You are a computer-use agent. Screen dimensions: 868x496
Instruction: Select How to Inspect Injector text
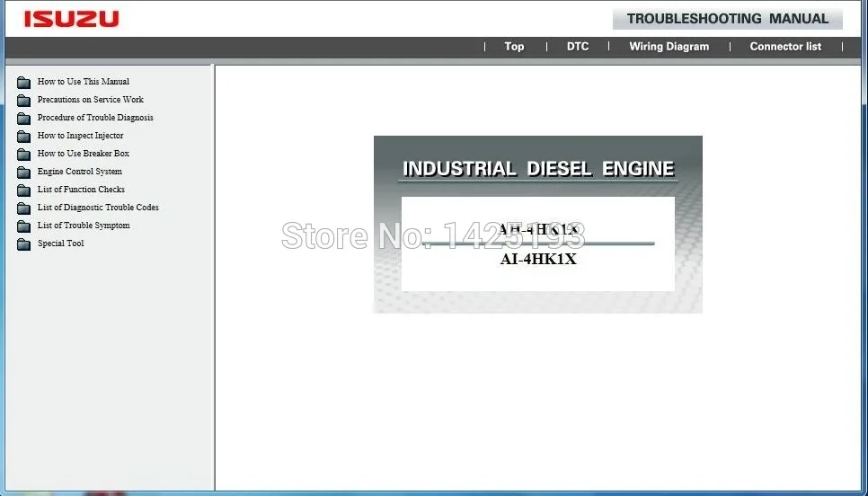click(80, 136)
